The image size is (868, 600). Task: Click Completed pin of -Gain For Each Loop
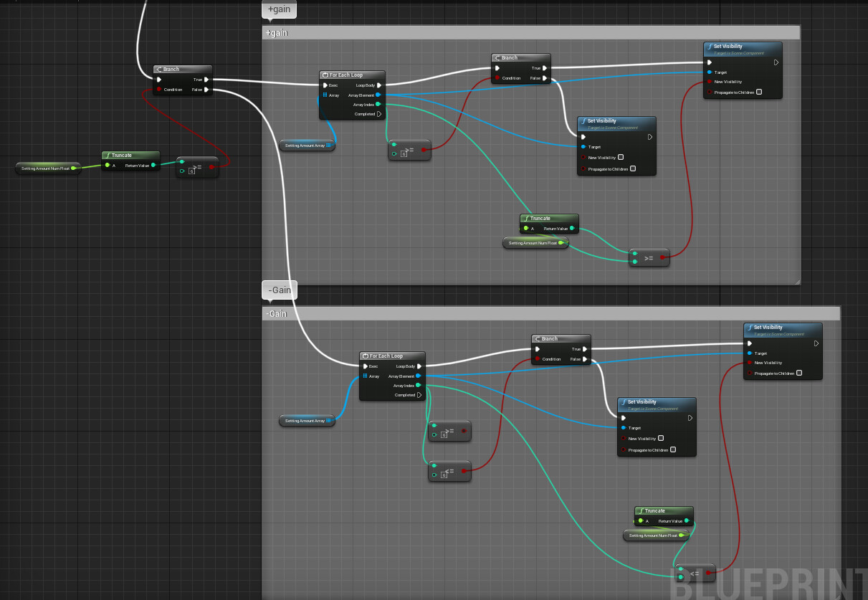click(x=419, y=395)
